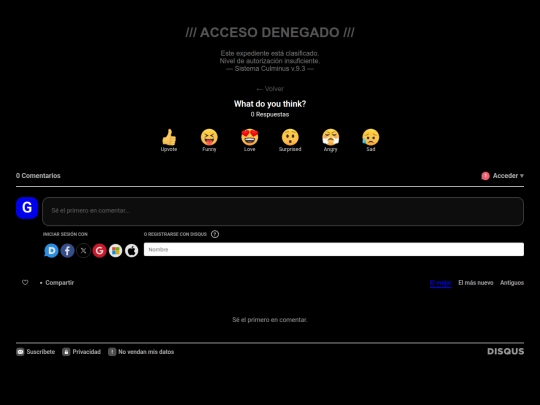Sign in with the Microsoft icon

[115, 250]
